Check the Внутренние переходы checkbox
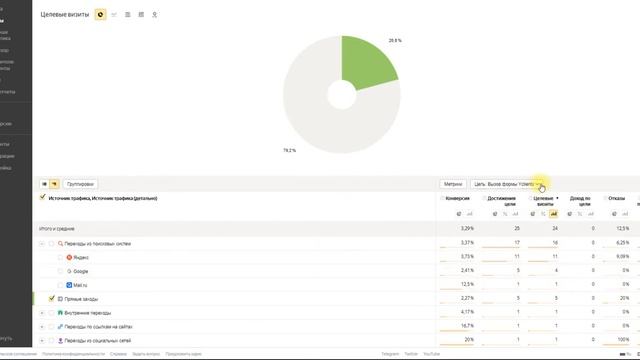 51,313
